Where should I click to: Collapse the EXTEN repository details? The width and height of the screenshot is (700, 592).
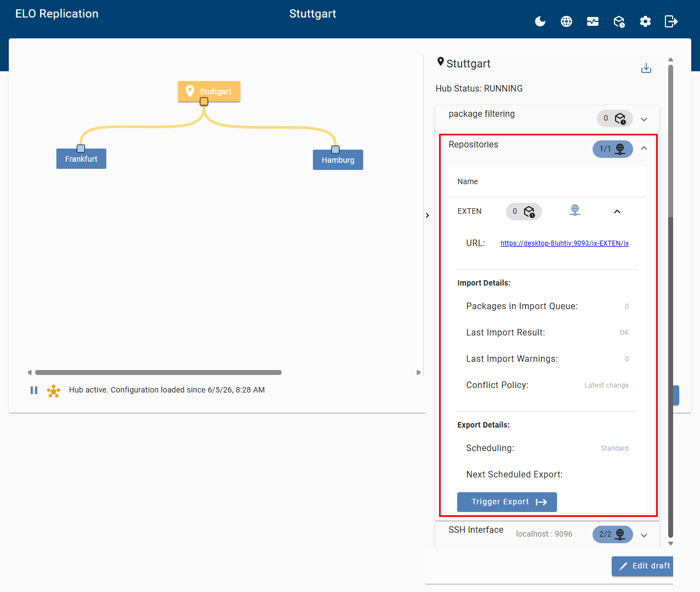(x=617, y=212)
